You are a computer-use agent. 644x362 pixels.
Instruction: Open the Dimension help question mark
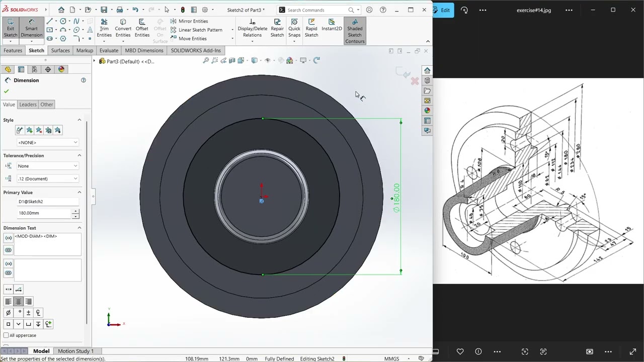(x=84, y=80)
